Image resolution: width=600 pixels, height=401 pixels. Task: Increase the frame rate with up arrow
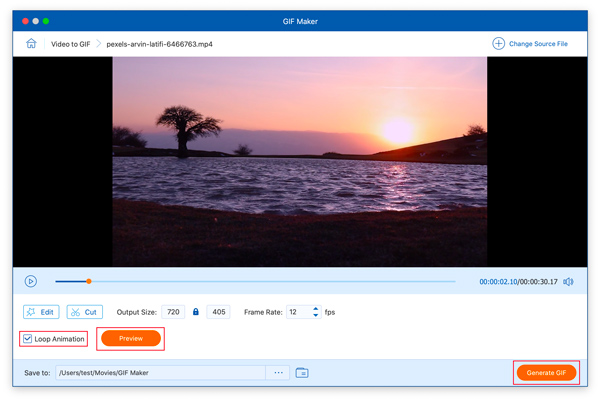pos(316,308)
